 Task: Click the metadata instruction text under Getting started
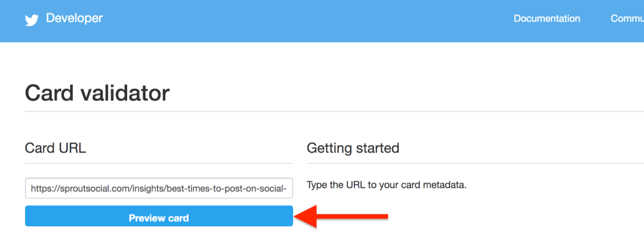[x=387, y=185]
